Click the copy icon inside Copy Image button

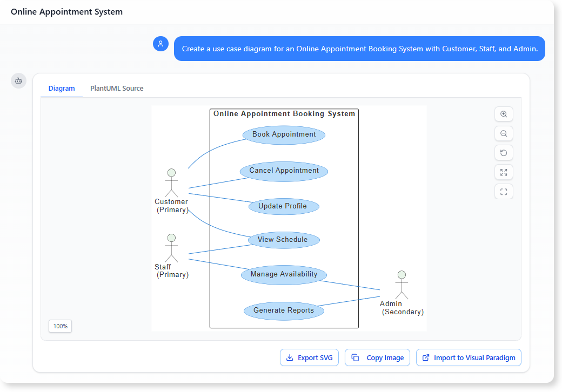(x=355, y=357)
